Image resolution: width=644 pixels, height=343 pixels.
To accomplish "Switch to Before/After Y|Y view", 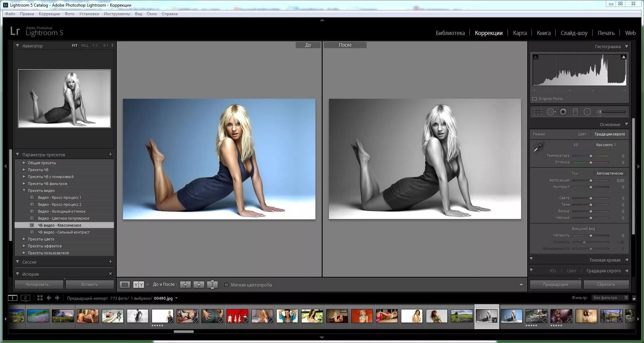I will click(138, 285).
